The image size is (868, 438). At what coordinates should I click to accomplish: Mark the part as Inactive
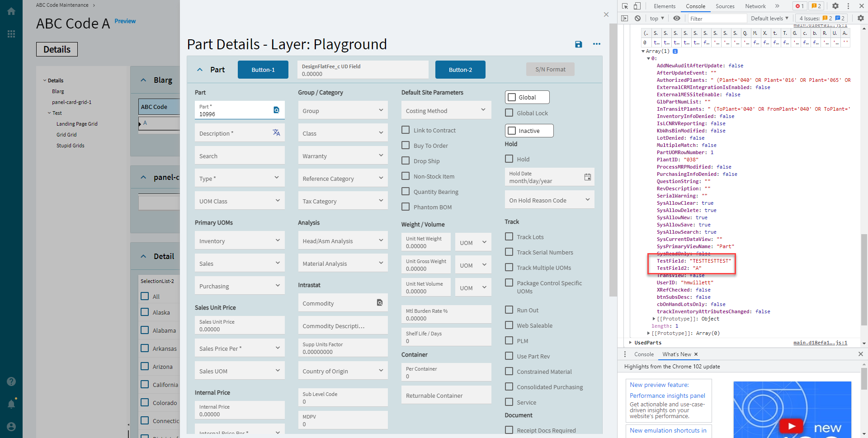pos(512,131)
